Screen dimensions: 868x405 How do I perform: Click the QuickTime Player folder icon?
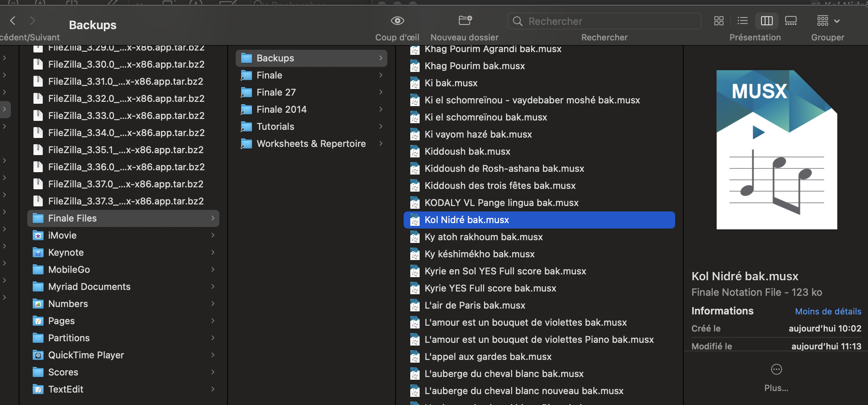point(38,355)
